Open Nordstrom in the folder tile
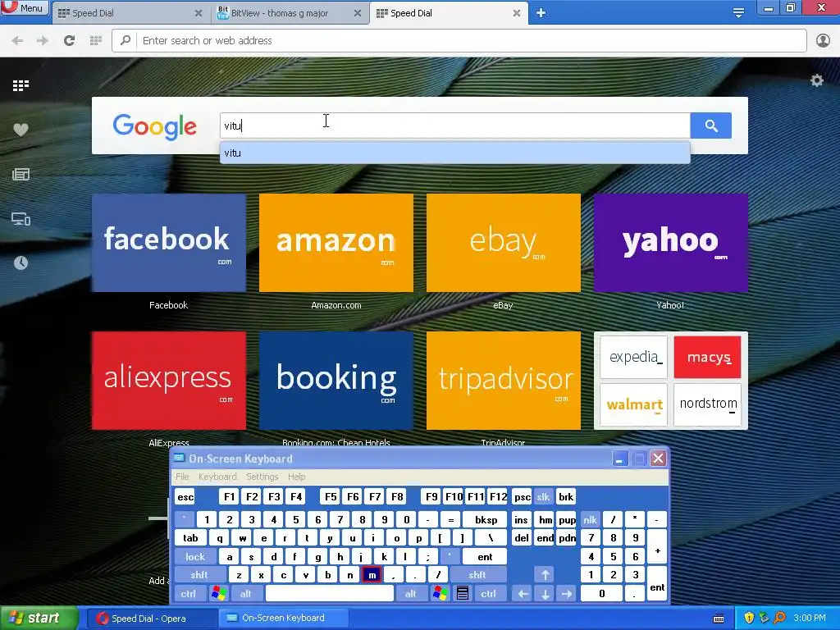The height and width of the screenshot is (630, 840). 708,404
